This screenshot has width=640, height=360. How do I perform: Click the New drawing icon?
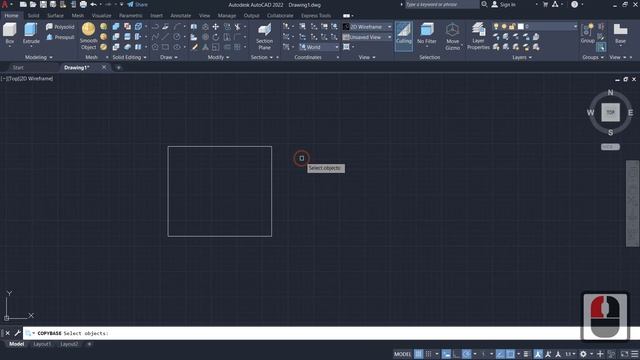tap(23, 4)
